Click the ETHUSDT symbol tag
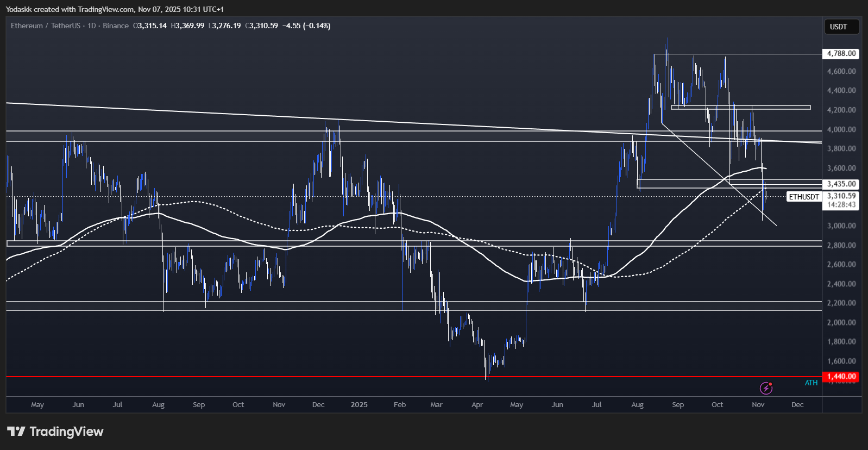This screenshot has width=868, height=450. [803, 197]
